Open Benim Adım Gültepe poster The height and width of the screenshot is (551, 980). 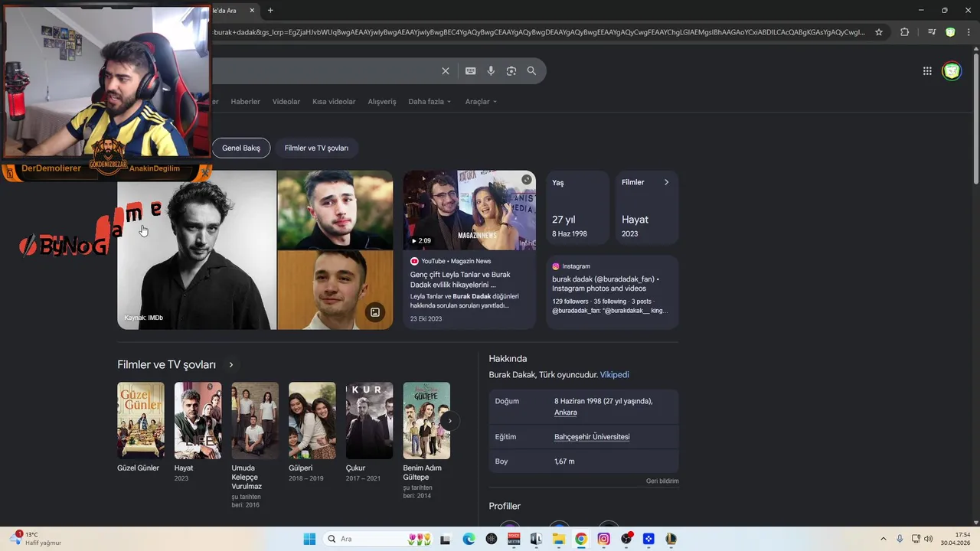(426, 420)
